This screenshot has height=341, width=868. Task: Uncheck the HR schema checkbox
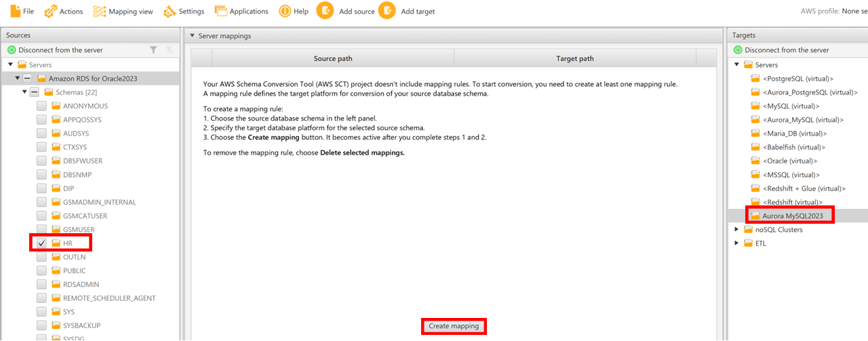[41, 243]
